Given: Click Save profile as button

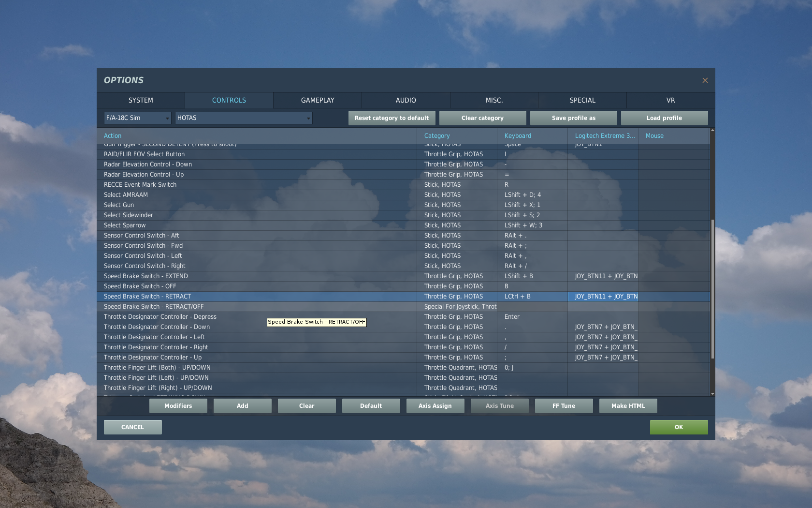Looking at the screenshot, I should (574, 118).
